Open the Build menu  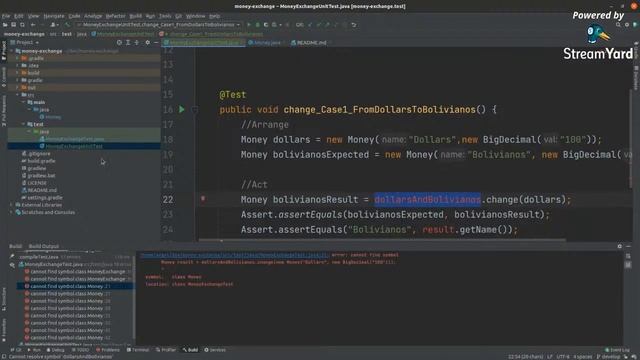tap(135, 16)
